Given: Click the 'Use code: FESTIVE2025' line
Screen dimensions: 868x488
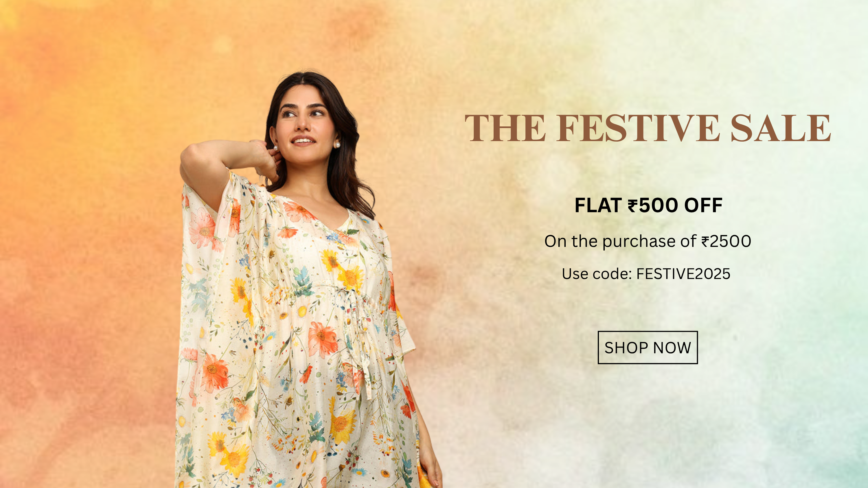Looking at the screenshot, I should [x=646, y=273].
